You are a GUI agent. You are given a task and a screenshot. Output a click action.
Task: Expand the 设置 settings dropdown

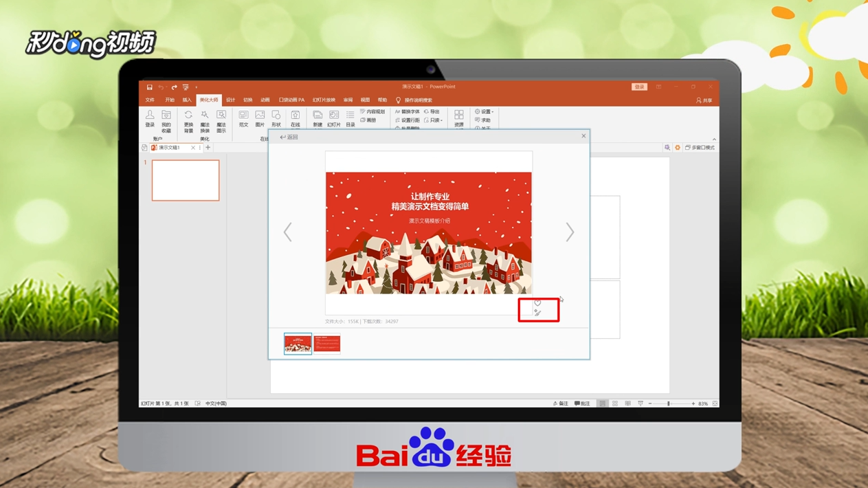click(485, 111)
